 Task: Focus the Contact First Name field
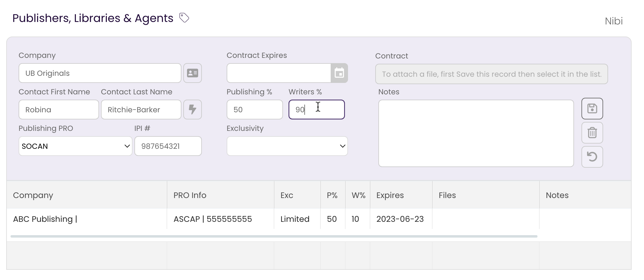tap(59, 110)
